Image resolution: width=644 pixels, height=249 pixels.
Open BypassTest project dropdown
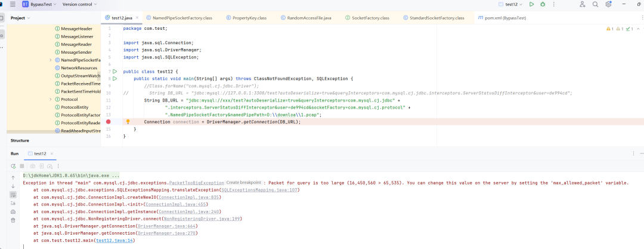(39, 4)
